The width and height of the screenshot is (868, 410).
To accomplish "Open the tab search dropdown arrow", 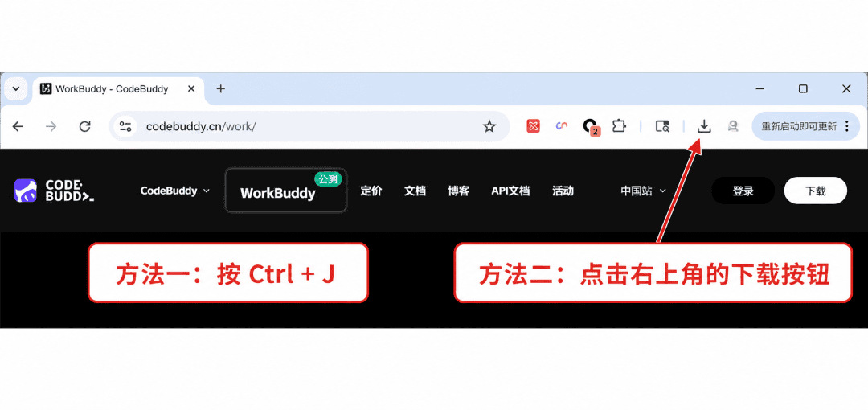I will pos(15,88).
